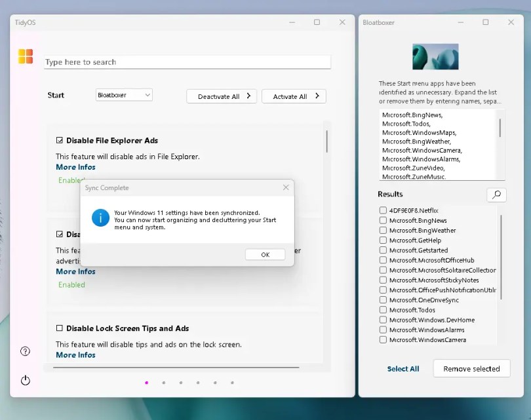
Task: Click the Bloatboxer wallpaper thumbnail image
Action: [x=435, y=56]
